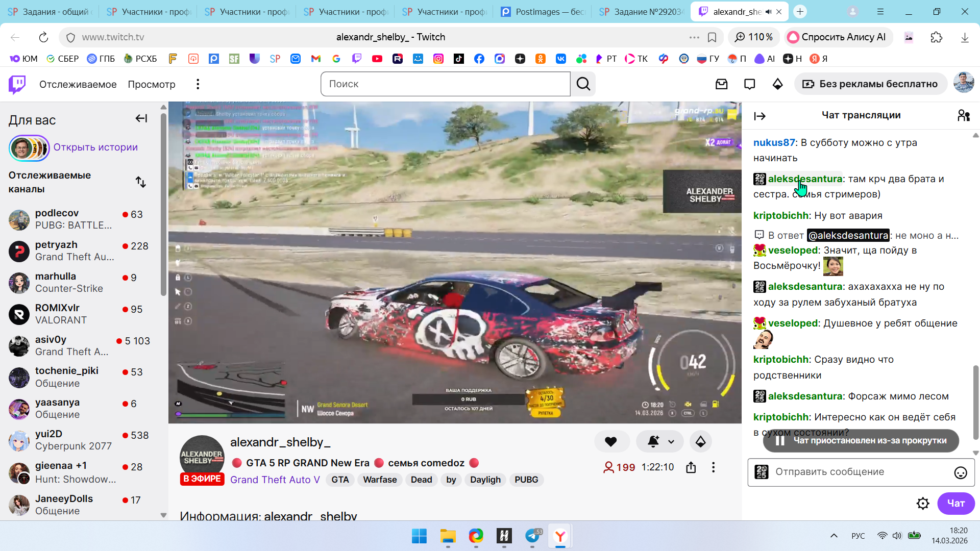Share the stream via share icon
The width and height of the screenshot is (980, 551).
point(691,467)
